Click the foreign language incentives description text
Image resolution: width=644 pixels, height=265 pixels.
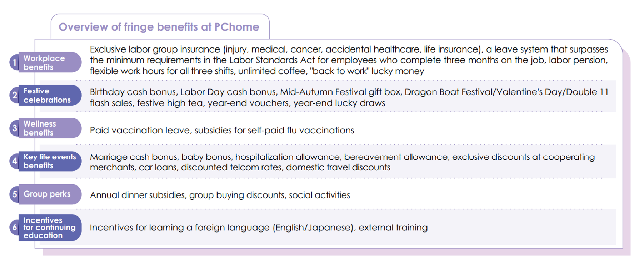259,228
